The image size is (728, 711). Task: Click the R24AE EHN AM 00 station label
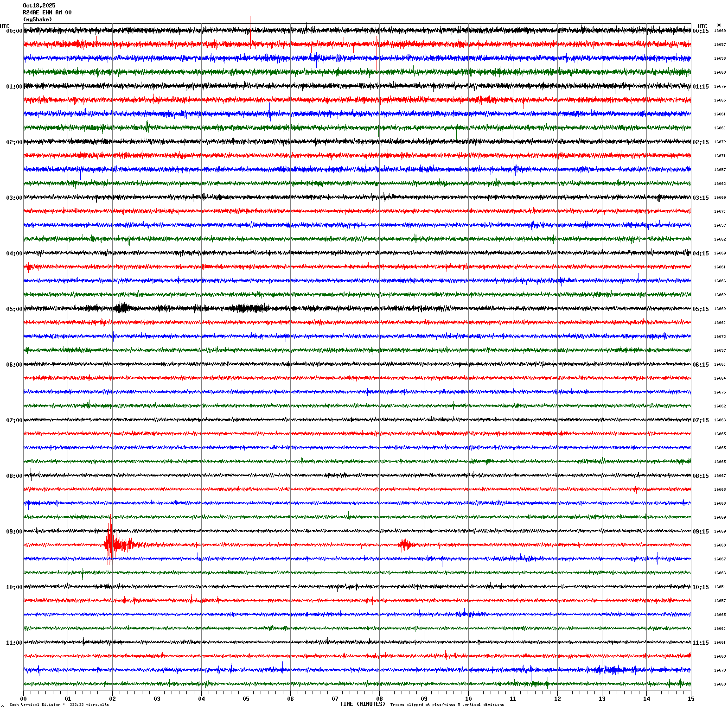point(47,13)
